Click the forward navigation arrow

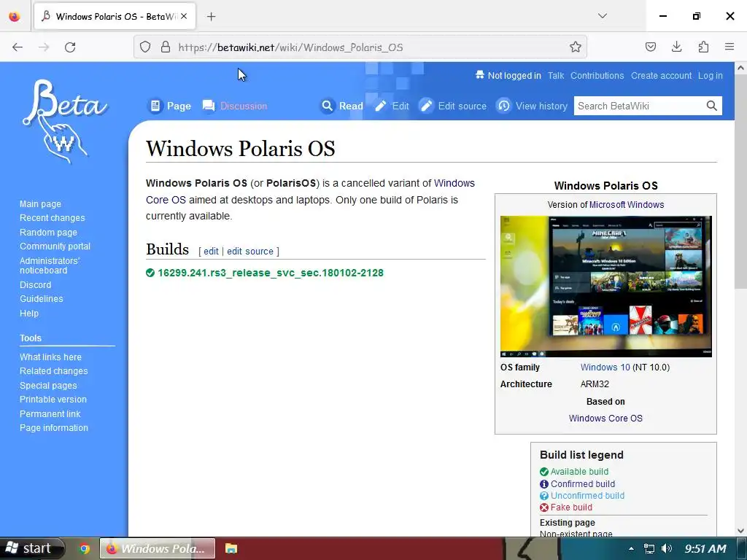click(44, 47)
